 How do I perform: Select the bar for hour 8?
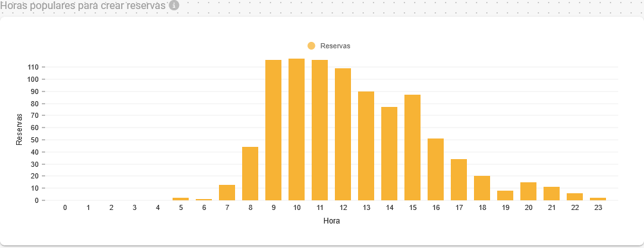pyautogui.click(x=250, y=174)
